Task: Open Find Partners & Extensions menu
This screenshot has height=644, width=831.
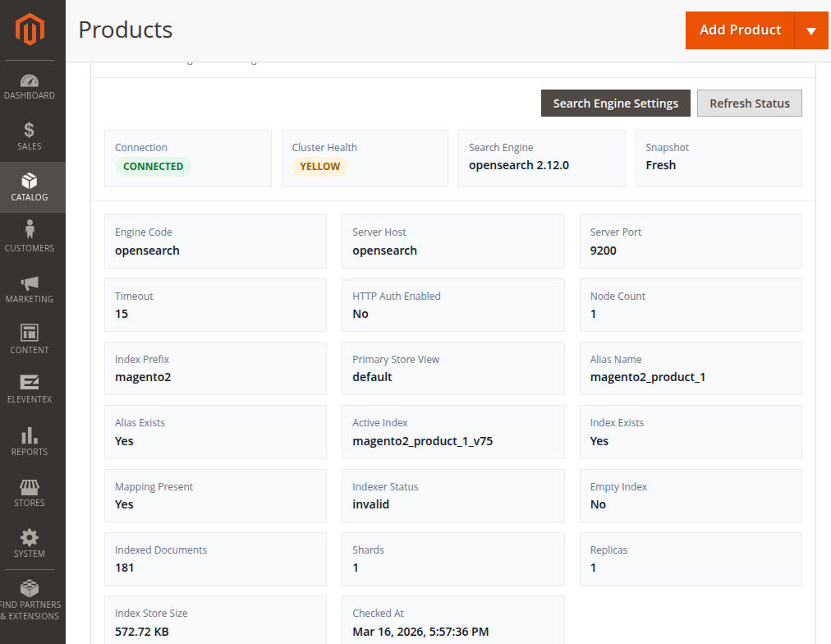Action: click(30, 600)
